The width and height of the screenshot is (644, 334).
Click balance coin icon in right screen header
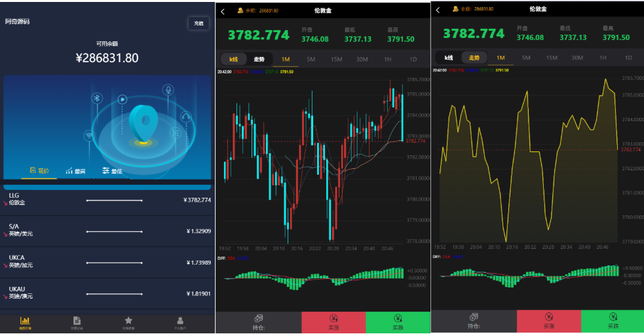tap(455, 9)
